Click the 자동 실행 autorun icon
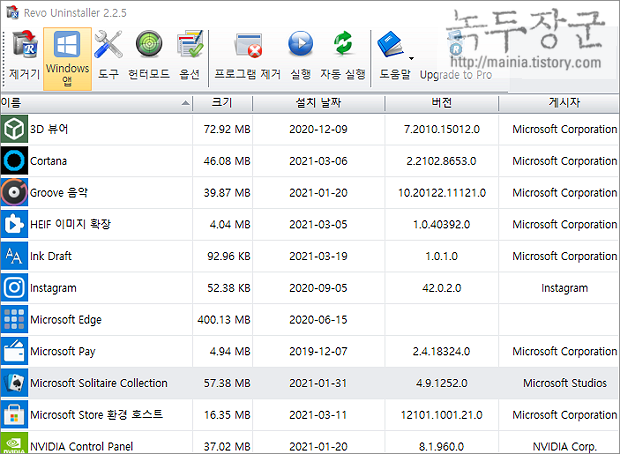 343,55
